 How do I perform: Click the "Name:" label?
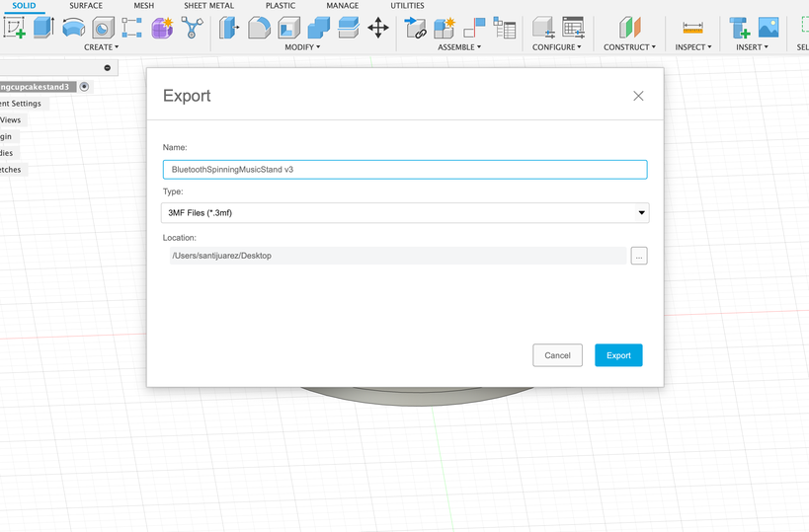click(175, 147)
